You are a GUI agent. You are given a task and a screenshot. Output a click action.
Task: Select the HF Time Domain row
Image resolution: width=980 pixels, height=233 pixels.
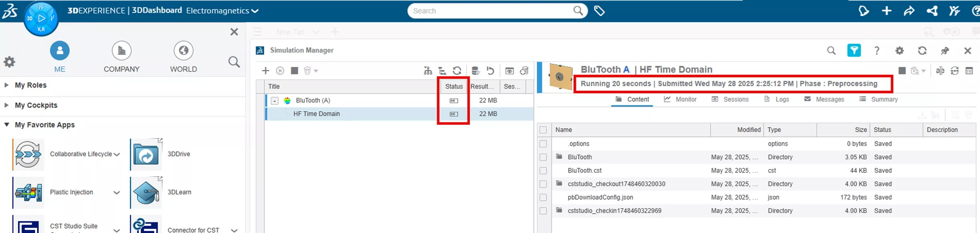tap(399, 114)
